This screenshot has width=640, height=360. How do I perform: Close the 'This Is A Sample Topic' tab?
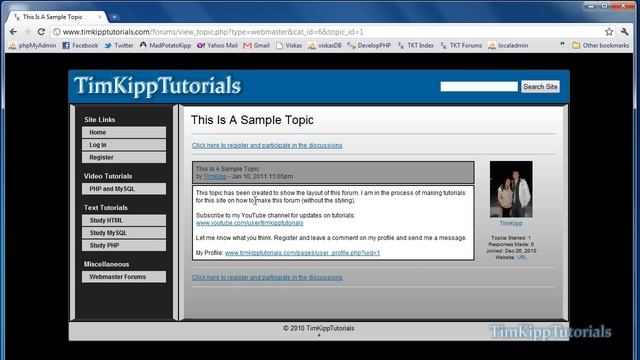[100, 17]
